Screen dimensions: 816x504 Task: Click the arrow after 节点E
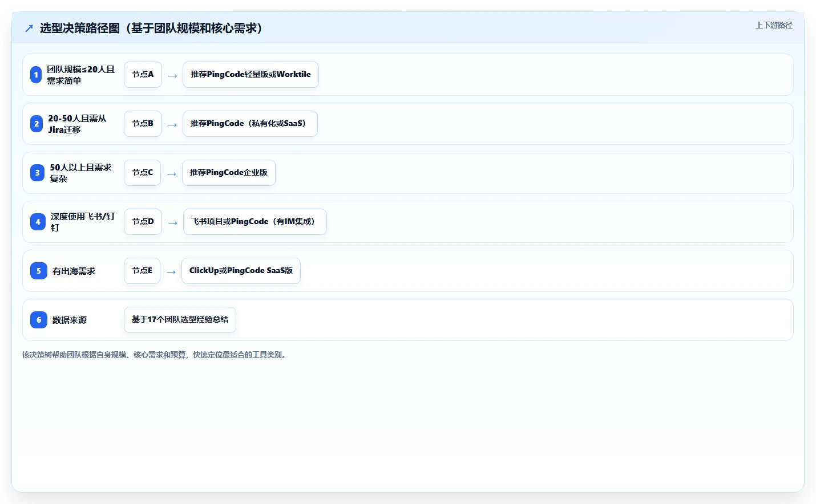point(171,272)
